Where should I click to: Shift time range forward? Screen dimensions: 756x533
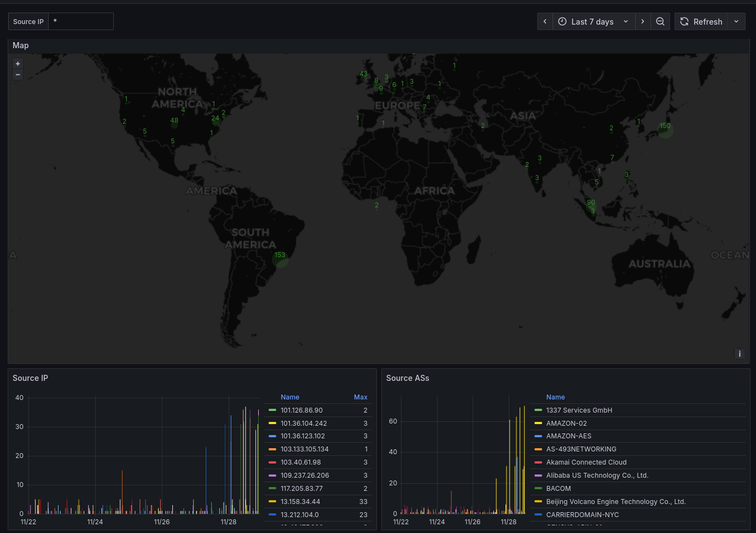pyautogui.click(x=643, y=21)
